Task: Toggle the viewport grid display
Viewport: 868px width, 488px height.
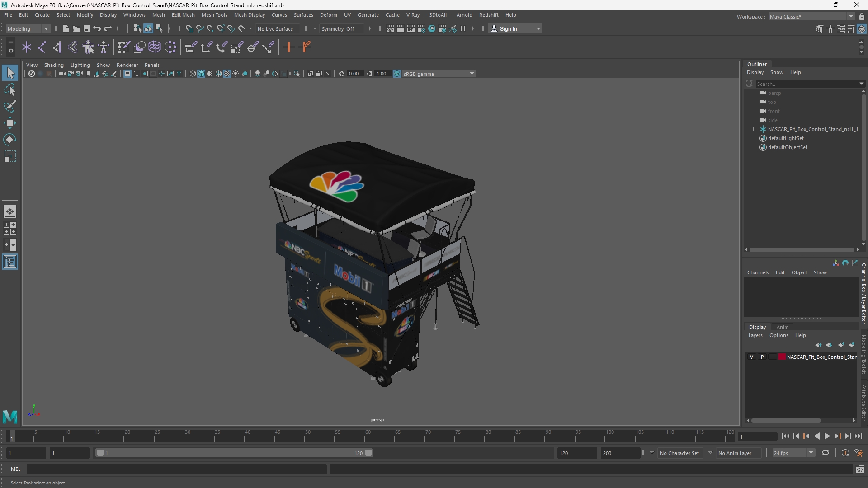Action: 127,74
